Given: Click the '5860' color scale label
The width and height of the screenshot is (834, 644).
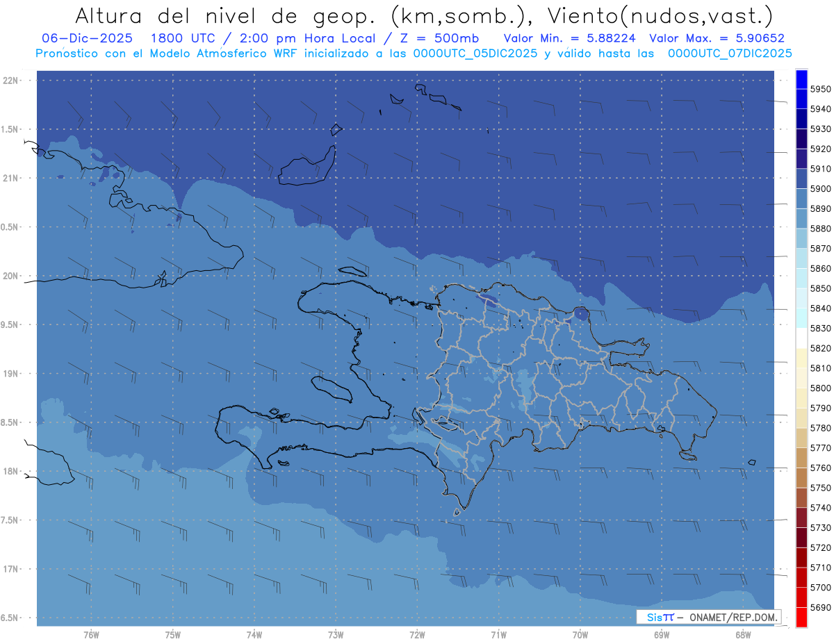Looking at the screenshot, I should coord(820,268).
